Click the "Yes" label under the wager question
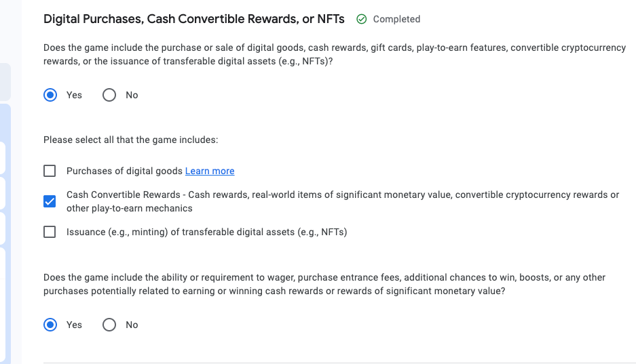The image size is (636, 364). tap(74, 325)
